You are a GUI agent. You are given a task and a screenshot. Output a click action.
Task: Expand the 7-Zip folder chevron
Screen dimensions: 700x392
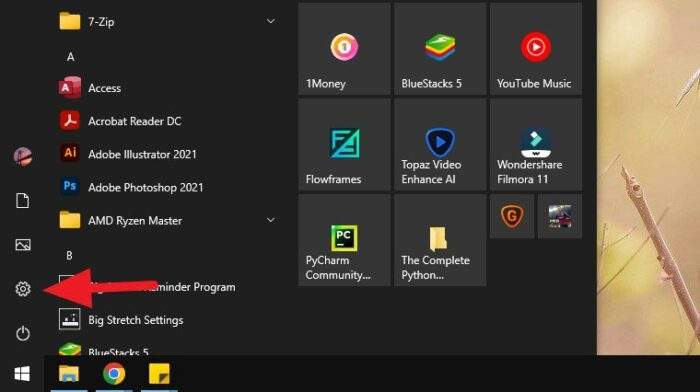(271, 21)
